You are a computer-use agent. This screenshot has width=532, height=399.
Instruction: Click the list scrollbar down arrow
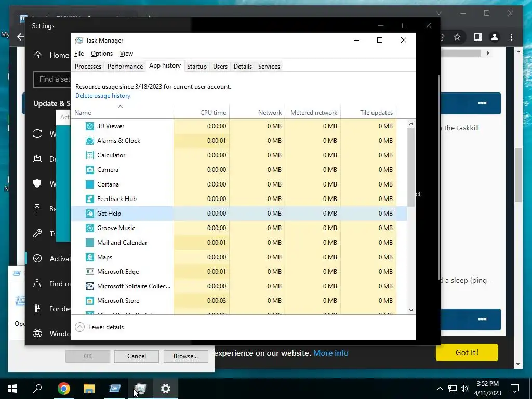(x=411, y=310)
